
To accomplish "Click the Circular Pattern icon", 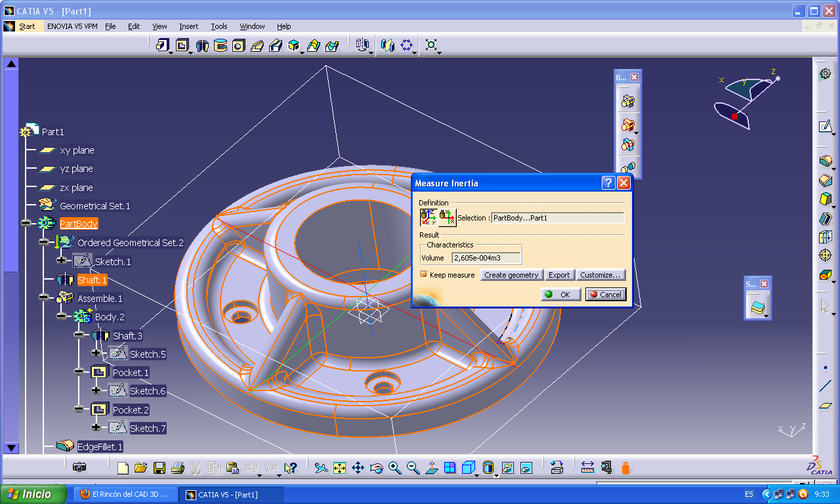I will [x=407, y=45].
